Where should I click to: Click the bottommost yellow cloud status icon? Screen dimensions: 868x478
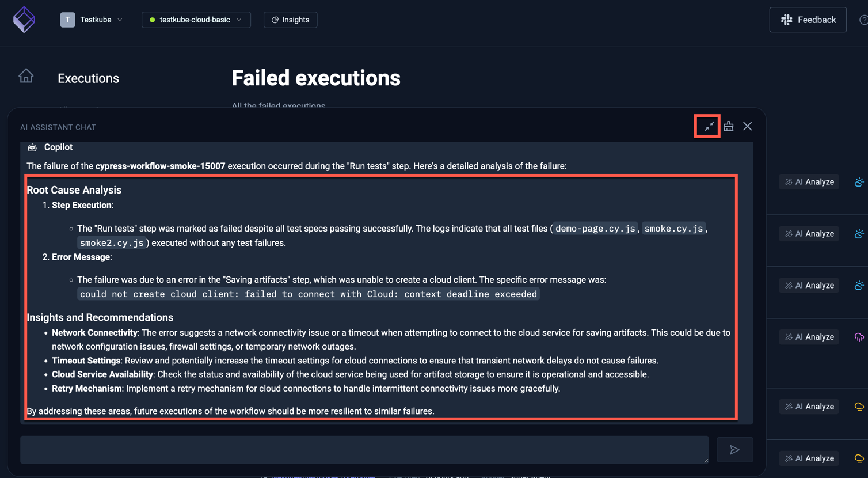(859, 458)
